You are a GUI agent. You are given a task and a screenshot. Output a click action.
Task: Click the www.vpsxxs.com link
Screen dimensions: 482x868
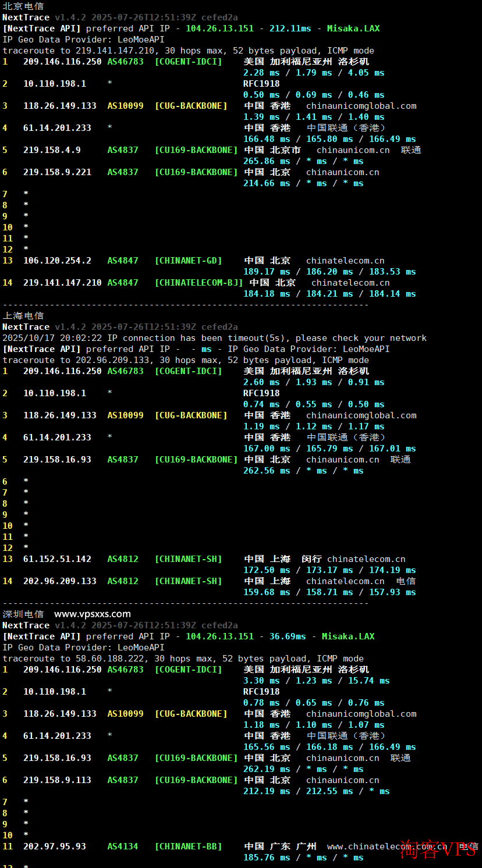tap(92, 614)
